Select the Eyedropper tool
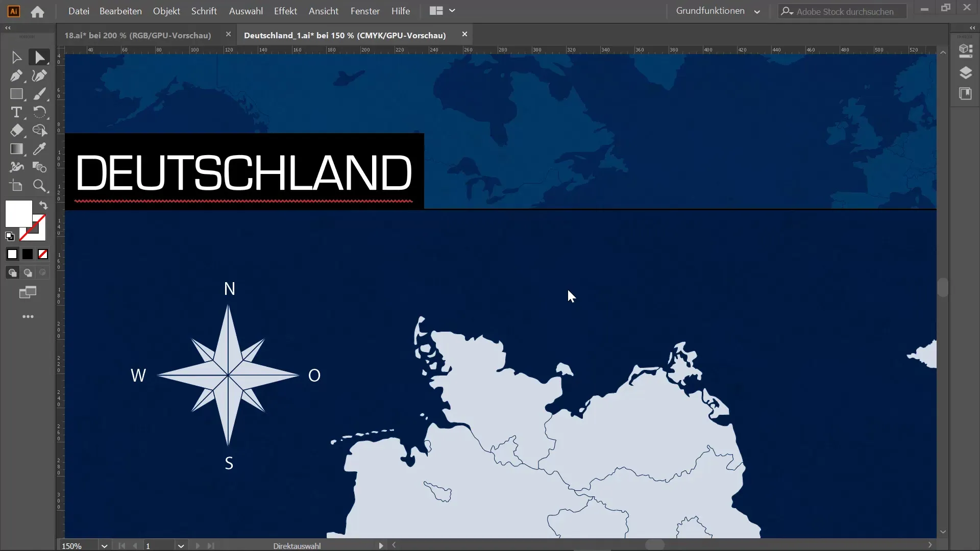This screenshot has width=980, height=551. 39,149
